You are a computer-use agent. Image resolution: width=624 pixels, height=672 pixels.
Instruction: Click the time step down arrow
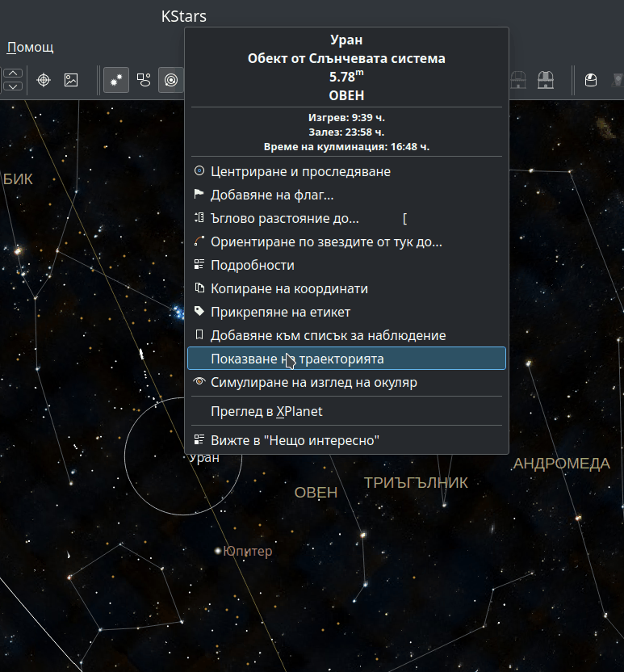13,86
